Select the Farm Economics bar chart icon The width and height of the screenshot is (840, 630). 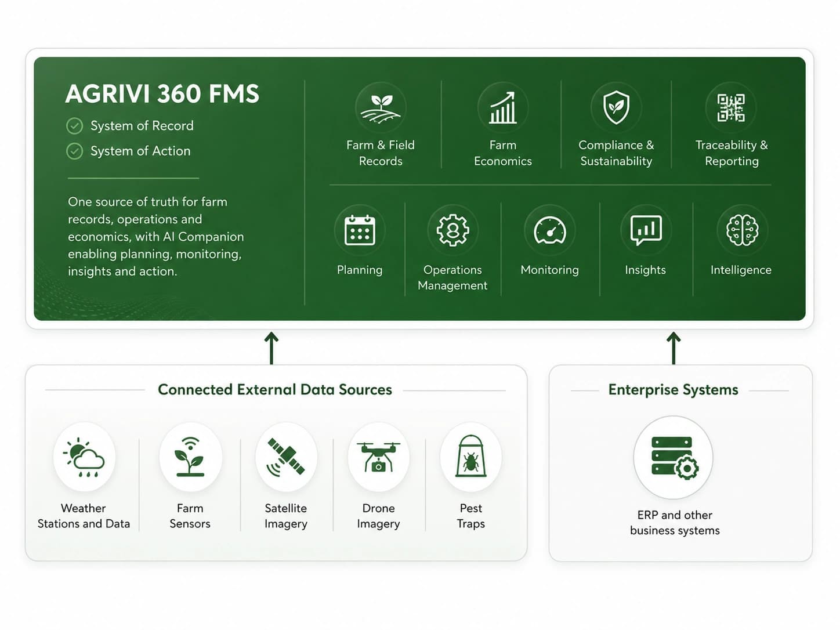503,108
